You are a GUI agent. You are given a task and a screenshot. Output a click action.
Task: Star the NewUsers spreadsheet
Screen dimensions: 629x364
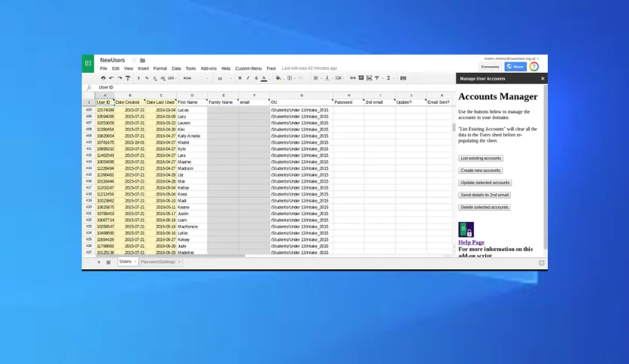(134, 60)
